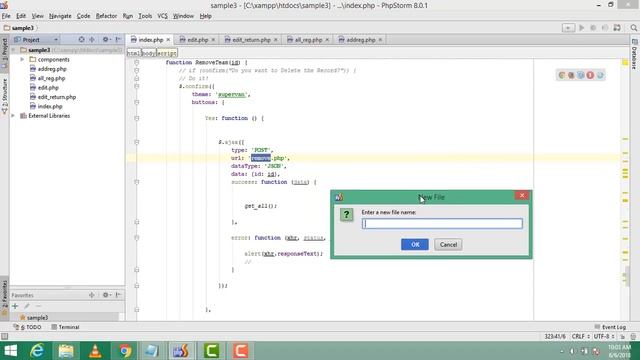Screen dimensions: 640x360
Task: Close the addreg.php editor tab
Action: pos(380,40)
